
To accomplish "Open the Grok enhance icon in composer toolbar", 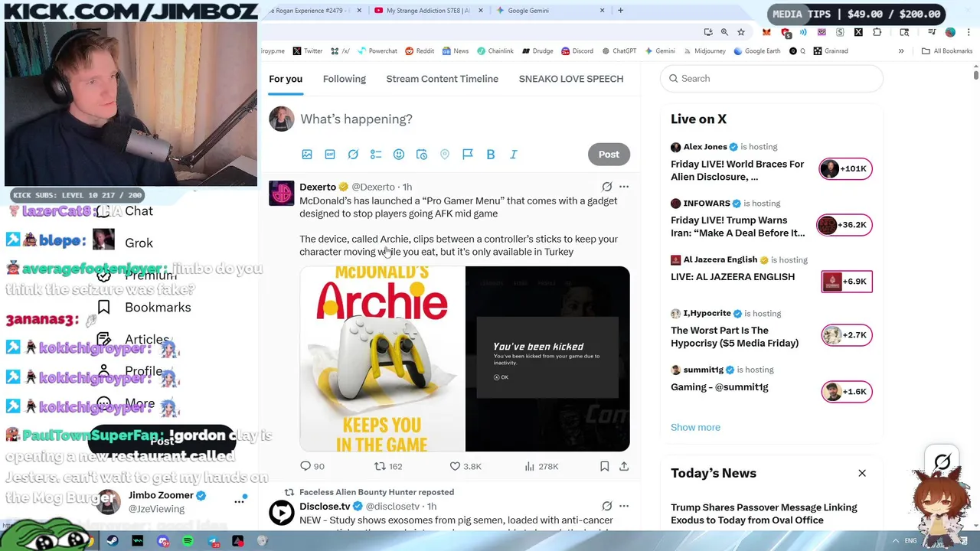I will click(353, 155).
